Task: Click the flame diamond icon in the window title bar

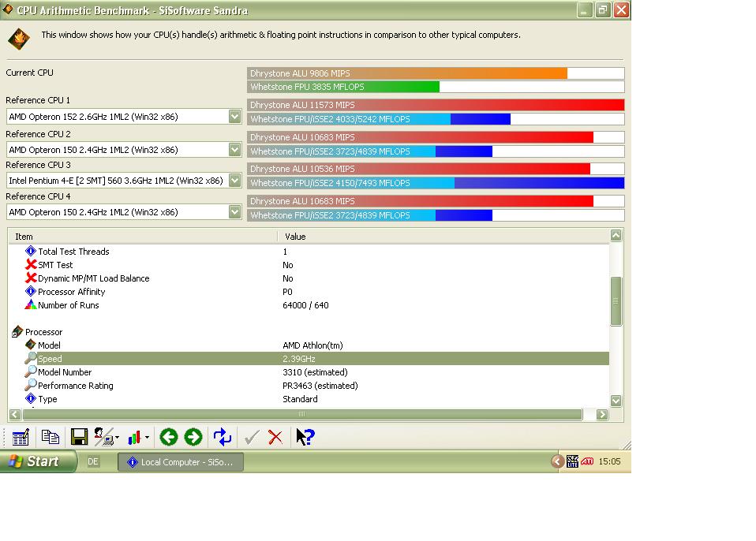Action: (x=8, y=9)
